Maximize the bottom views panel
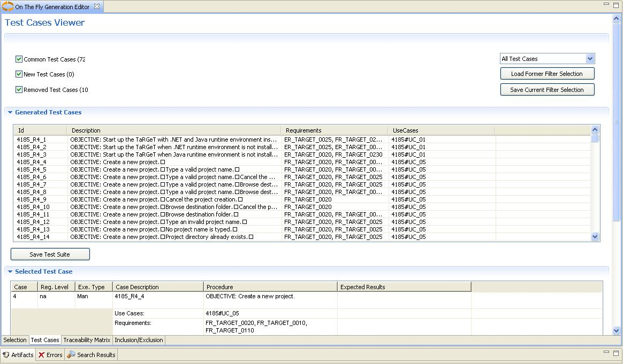This screenshot has width=623, height=364. coord(616,353)
